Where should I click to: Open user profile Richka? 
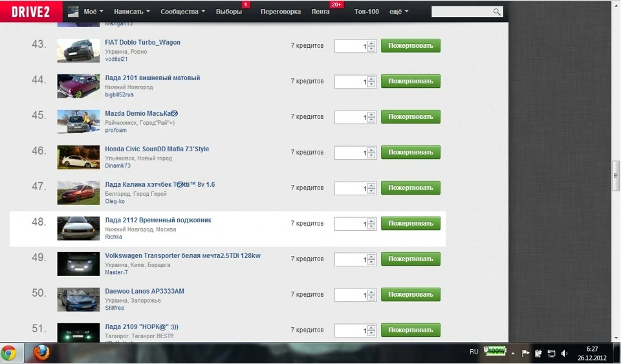pyautogui.click(x=113, y=237)
